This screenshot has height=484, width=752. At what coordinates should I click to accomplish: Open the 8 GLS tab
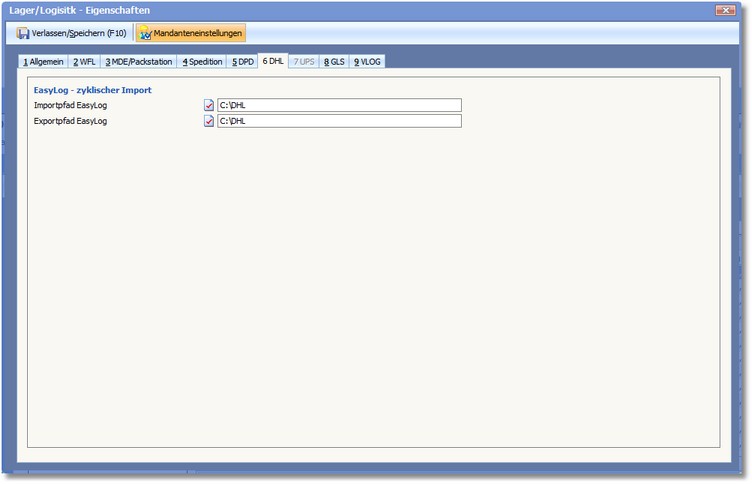(x=334, y=61)
